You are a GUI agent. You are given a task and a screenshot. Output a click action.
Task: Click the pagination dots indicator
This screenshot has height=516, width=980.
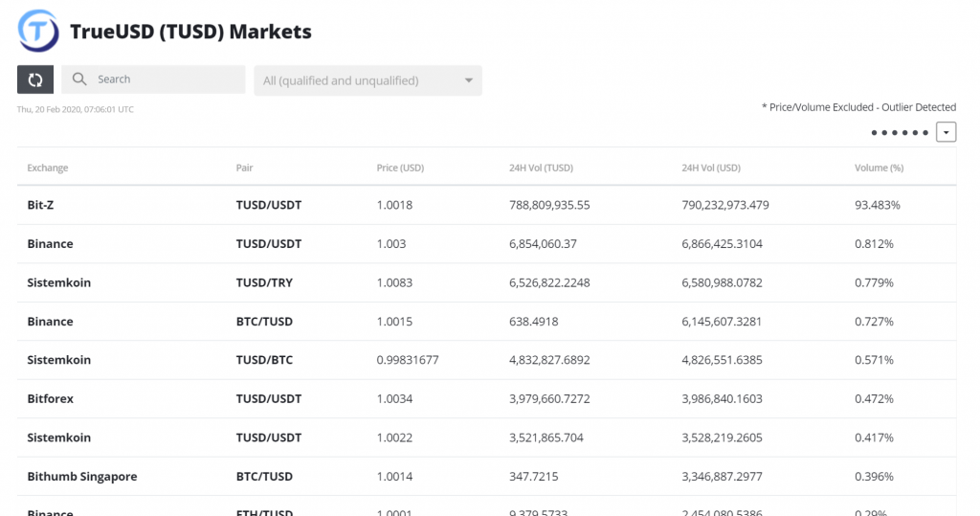tap(900, 133)
